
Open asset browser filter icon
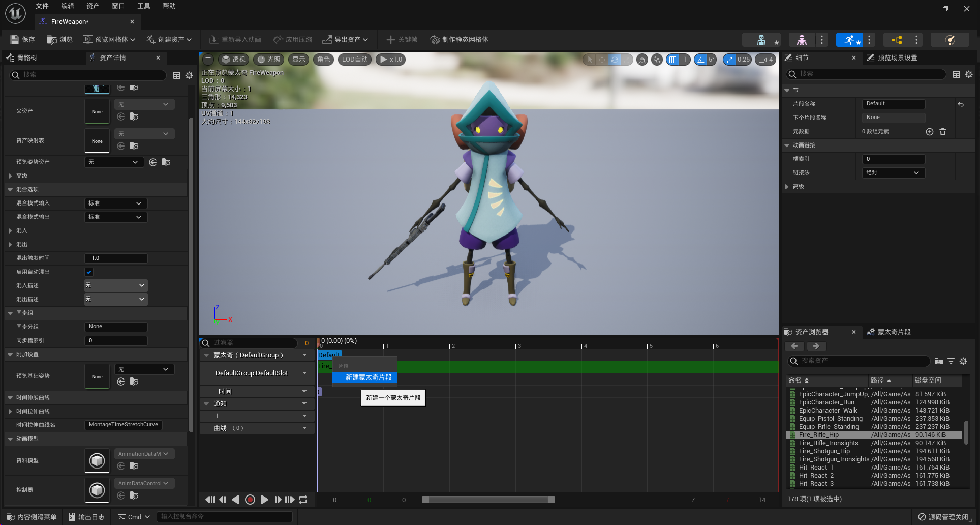(951, 361)
